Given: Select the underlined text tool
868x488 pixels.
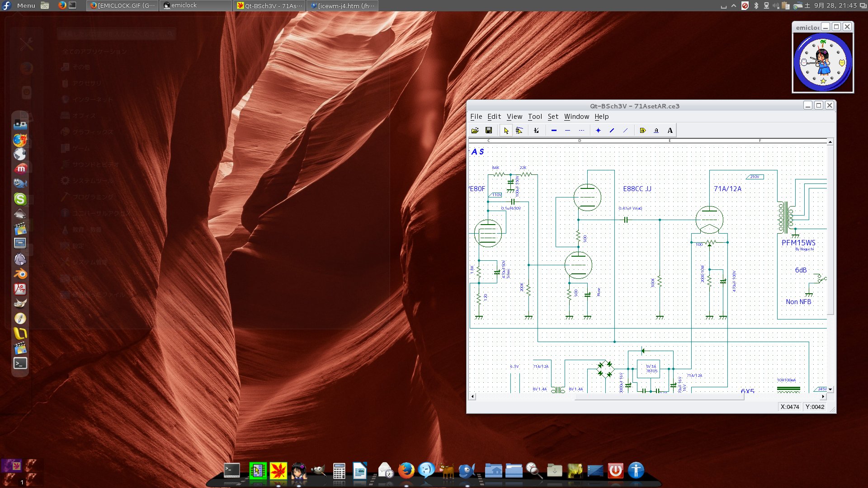Looking at the screenshot, I should (x=656, y=131).
